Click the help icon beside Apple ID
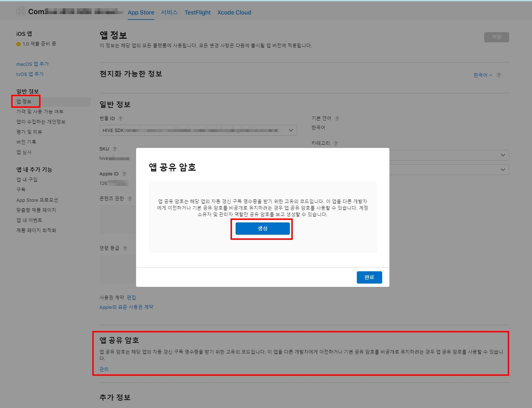Screen dimensions: 532x408 click(124, 174)
